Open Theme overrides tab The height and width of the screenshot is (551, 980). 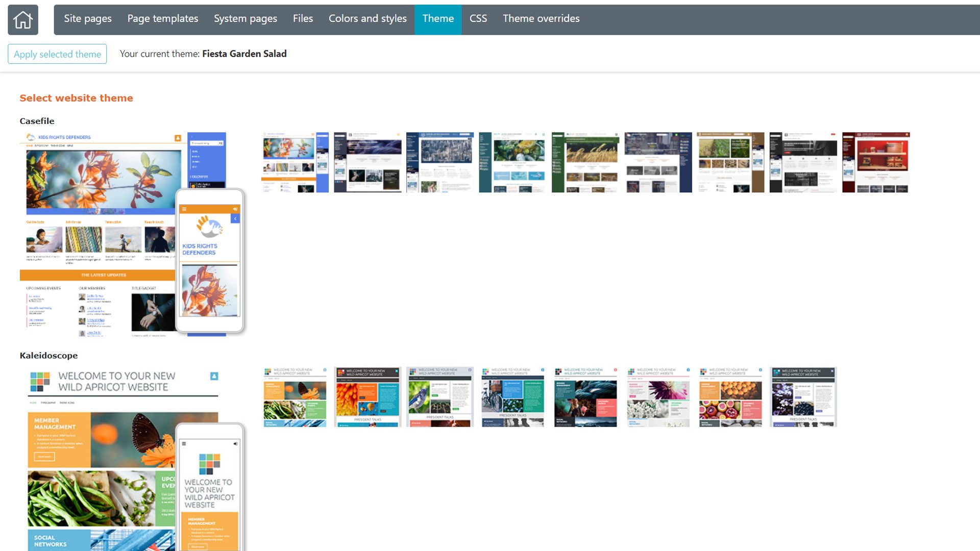[541, 19]
